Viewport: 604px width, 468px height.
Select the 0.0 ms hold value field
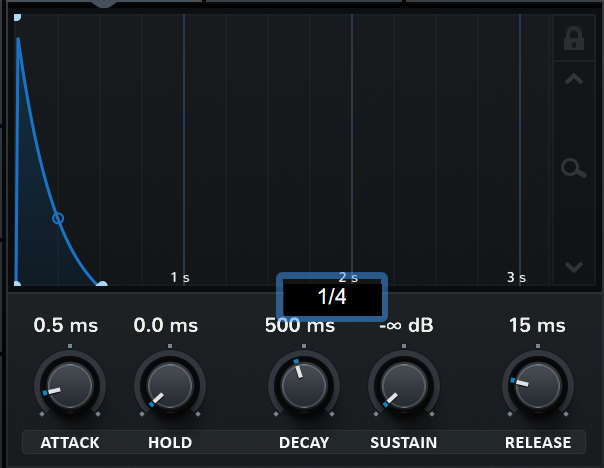point(166,325)
